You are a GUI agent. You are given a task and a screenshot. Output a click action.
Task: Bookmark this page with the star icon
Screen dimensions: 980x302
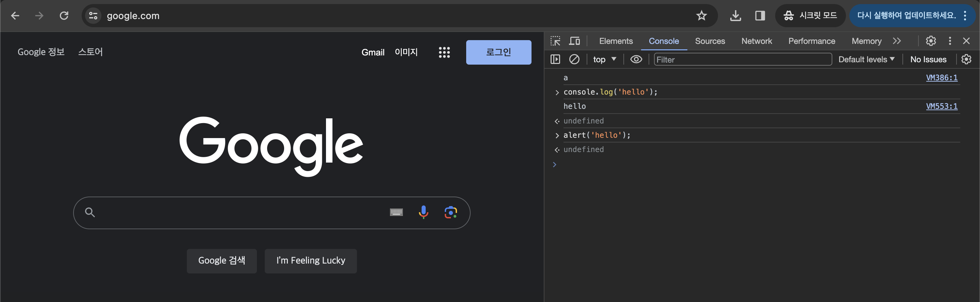coord(701,16)
